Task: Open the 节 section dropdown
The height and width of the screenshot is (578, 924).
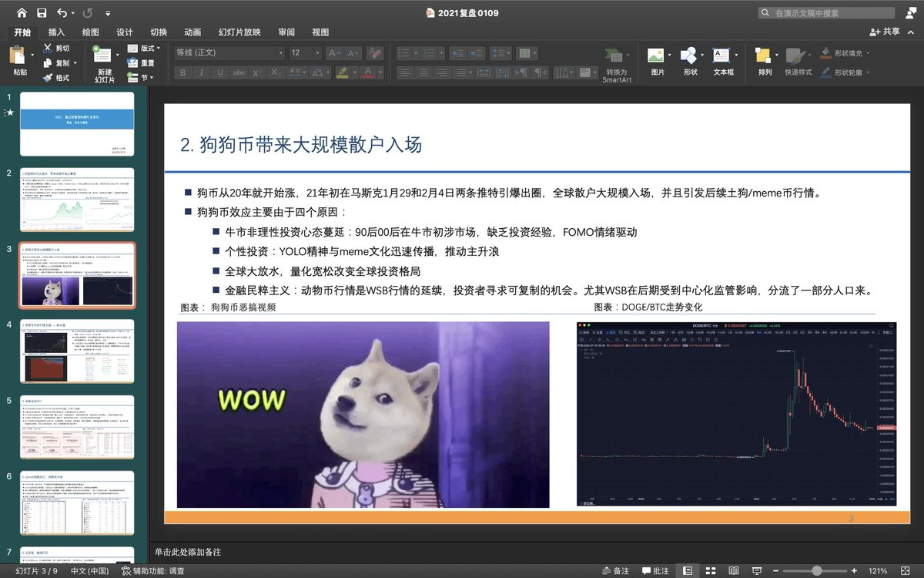Action: pos(140,78)
